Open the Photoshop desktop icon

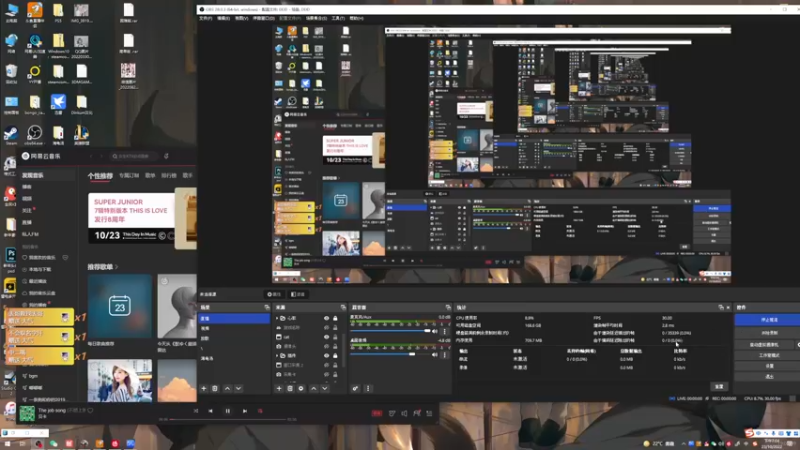pos(10,257)
